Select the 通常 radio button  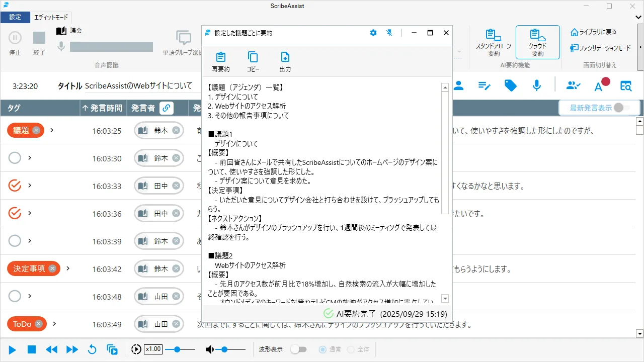(323, 349)
